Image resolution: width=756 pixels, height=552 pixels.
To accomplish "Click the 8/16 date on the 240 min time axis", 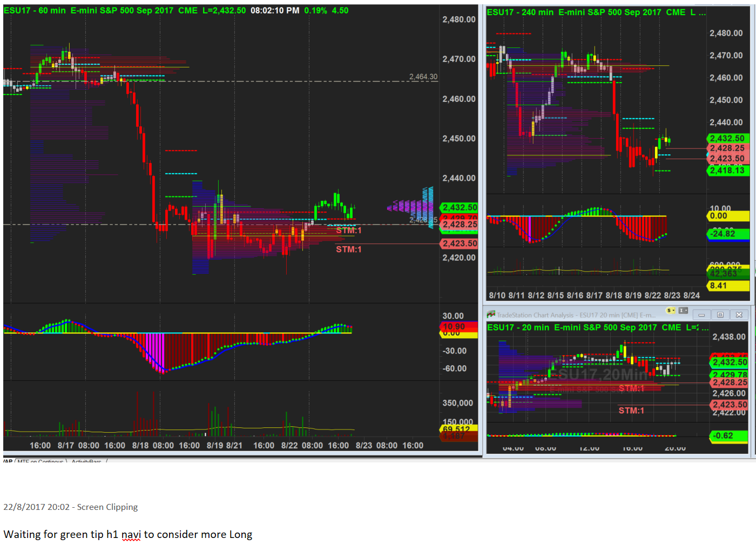I will [575, 296].
